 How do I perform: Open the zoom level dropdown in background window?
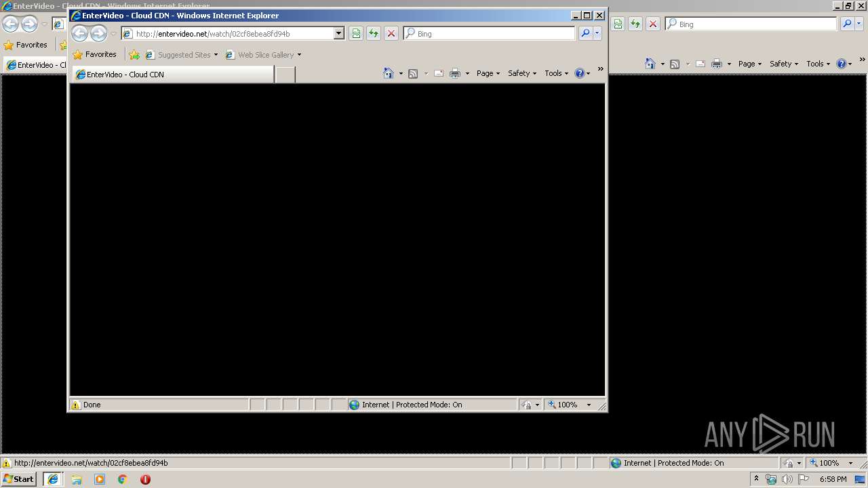(850, 463)
